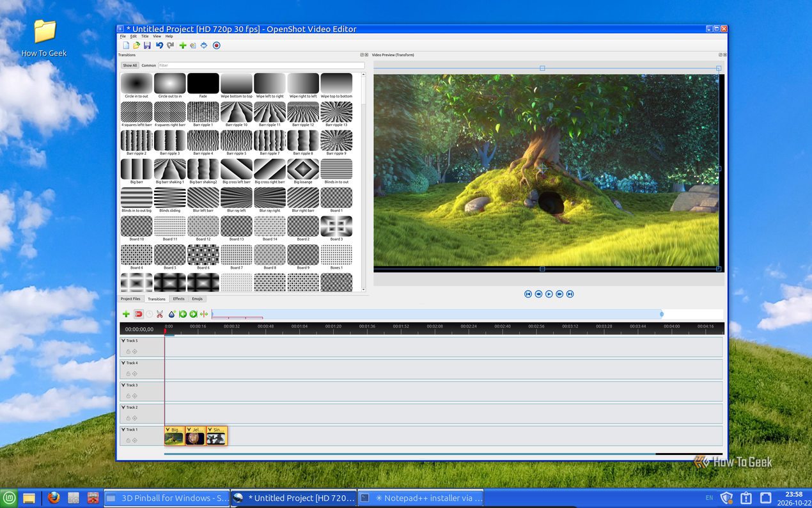Image resolution: width=812 pixels, height=508 pixels.
Task: Open the Track 5 dropdown arrow
Action: (123, 340)
